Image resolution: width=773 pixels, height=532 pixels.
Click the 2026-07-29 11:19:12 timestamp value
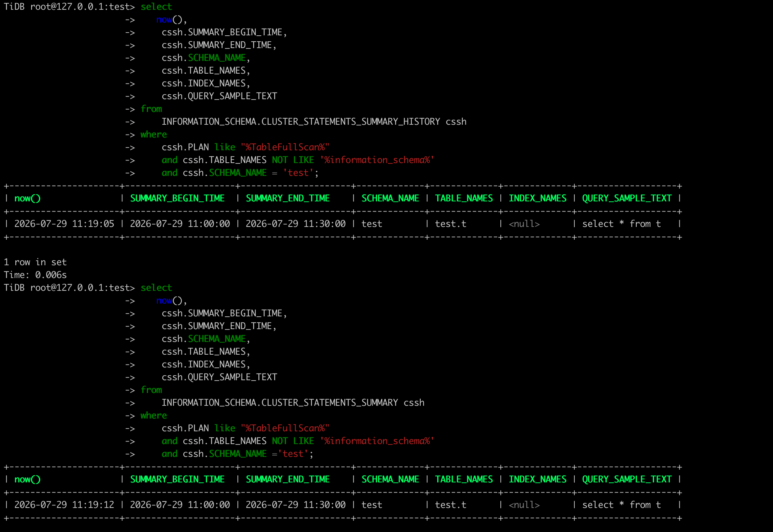64,505
